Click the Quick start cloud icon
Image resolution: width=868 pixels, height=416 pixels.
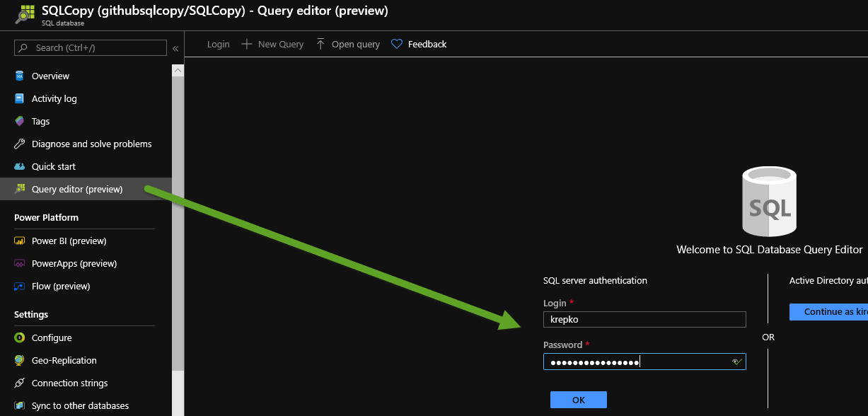pos(20,166)
